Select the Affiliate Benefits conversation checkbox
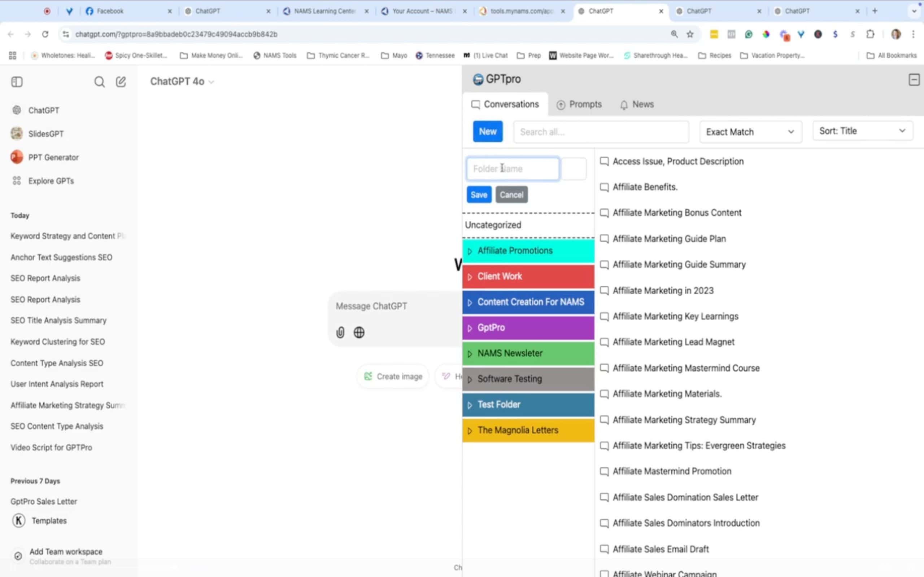Screen dimensions: 924x577 (x=604, y=187)
